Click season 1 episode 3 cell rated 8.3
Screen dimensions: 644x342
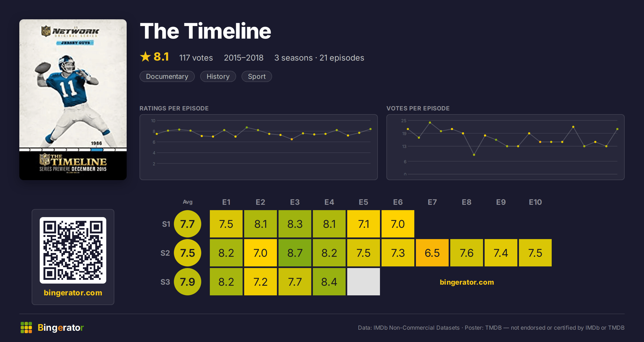click(x=295, y=224)
